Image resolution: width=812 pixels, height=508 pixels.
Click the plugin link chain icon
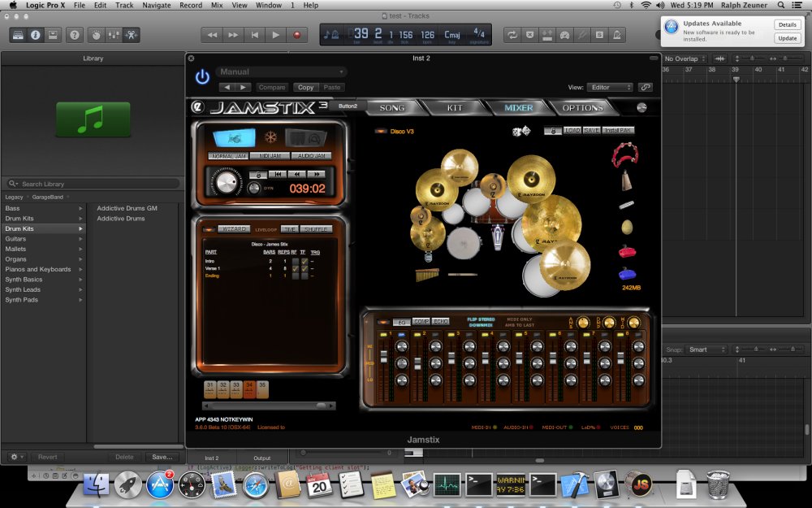click(x=646, y=87)
